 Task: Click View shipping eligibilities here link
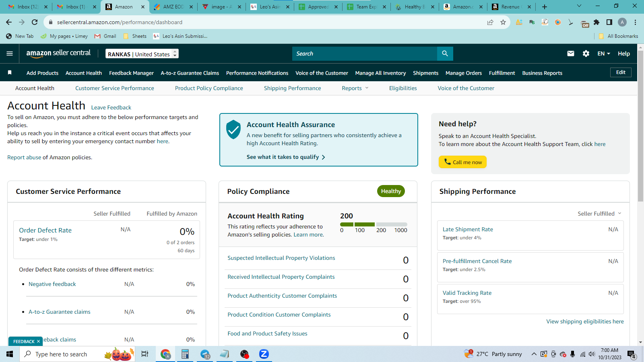585,321
